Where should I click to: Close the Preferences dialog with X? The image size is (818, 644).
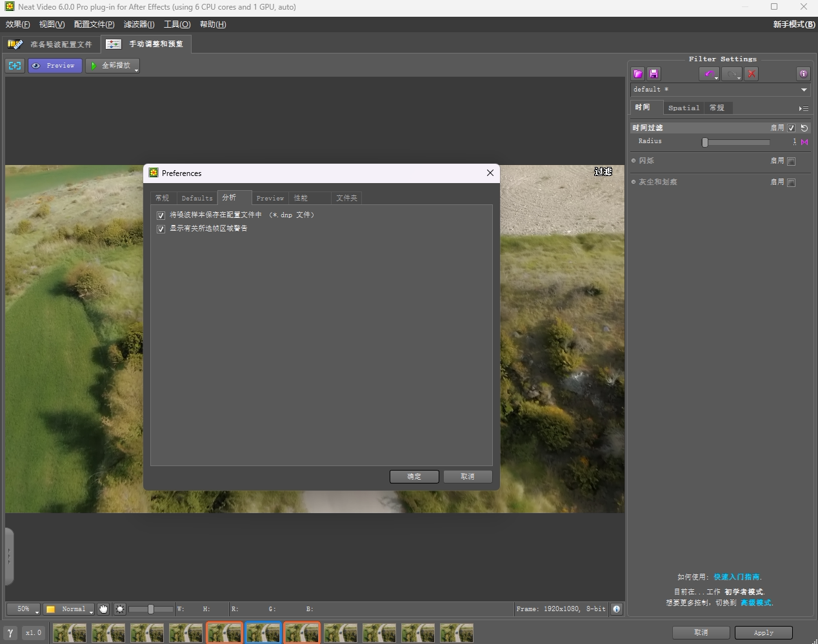[490, 173]
